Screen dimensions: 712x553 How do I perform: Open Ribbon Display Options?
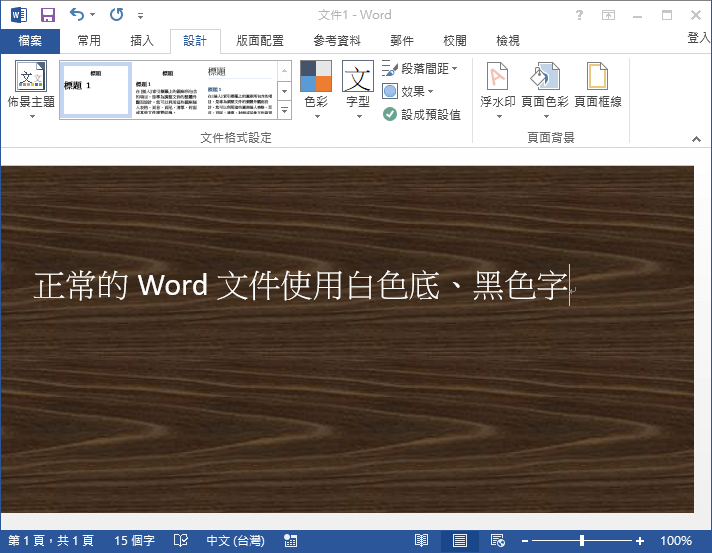point(608,15)
